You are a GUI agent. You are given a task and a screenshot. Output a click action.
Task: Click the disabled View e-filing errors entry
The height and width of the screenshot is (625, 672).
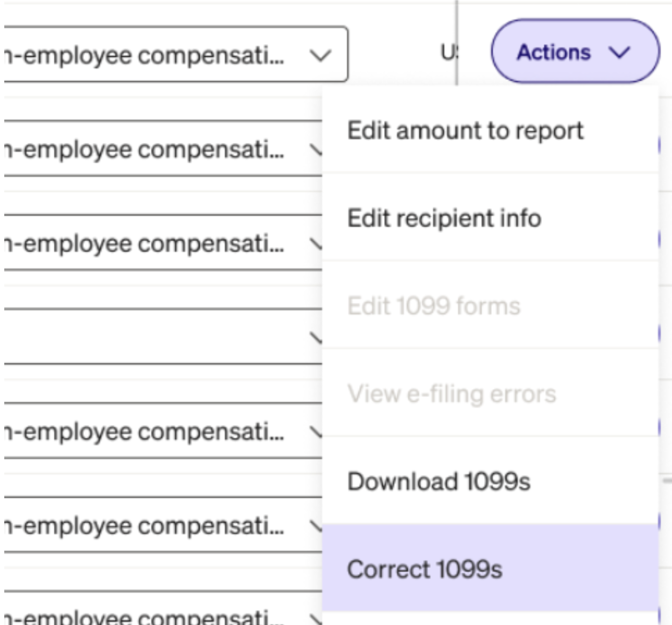451,394
